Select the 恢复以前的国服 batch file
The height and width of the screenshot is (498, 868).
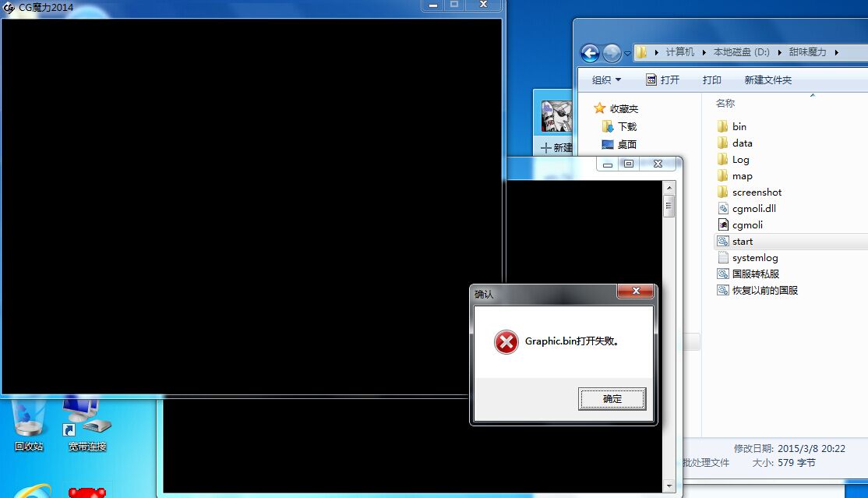point(764,291)
